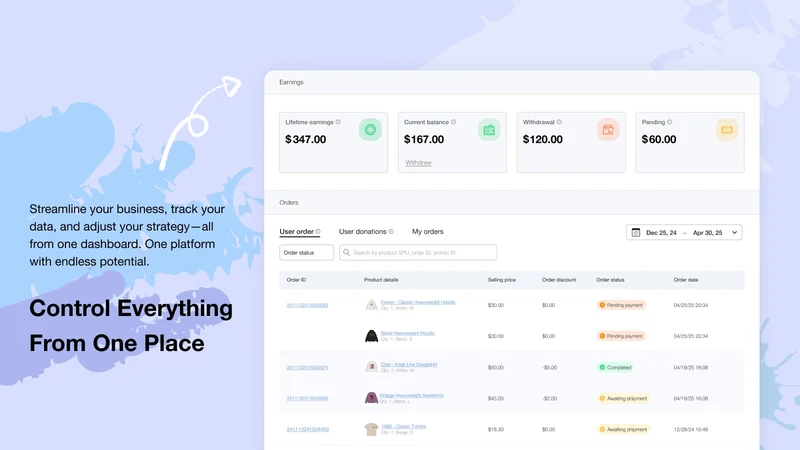
Task: Click the $167.00 current balance value
Action: click(x=424, y=139)
